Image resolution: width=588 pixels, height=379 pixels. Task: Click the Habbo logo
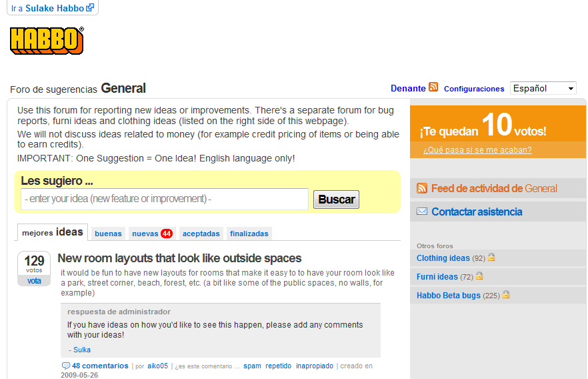coord(46,41)
